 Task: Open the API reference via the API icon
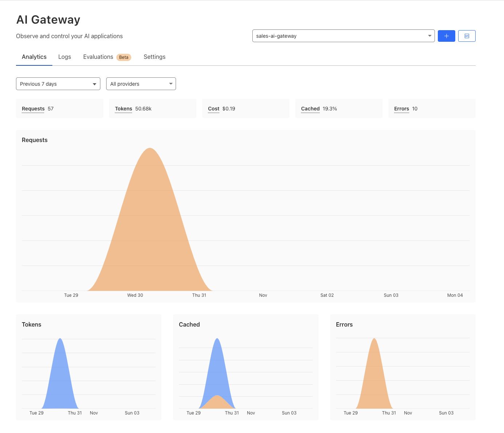click(x=467, y=36)
